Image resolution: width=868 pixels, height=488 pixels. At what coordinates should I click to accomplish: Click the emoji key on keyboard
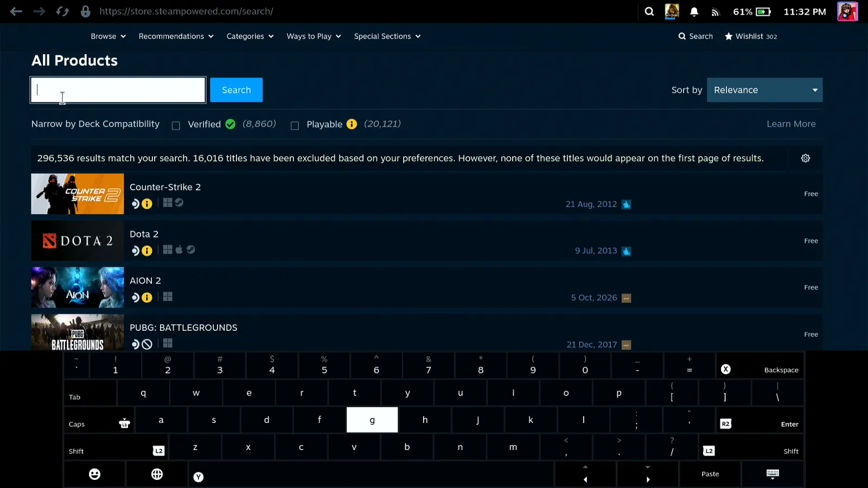pyautogui.click(x=94, y=474)
